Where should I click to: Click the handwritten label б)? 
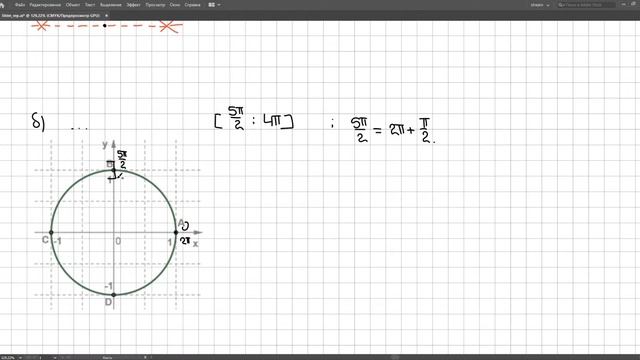click(38, 121)
